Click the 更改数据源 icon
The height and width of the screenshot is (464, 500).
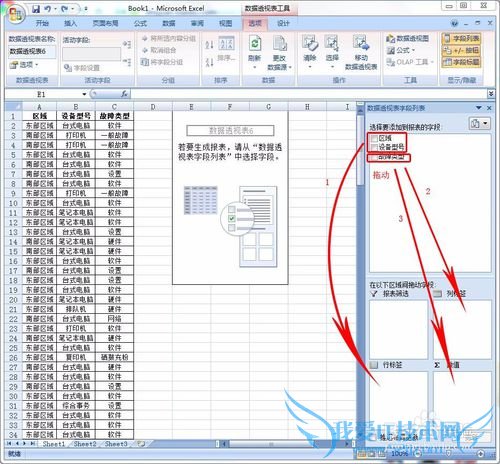[280, 44]
